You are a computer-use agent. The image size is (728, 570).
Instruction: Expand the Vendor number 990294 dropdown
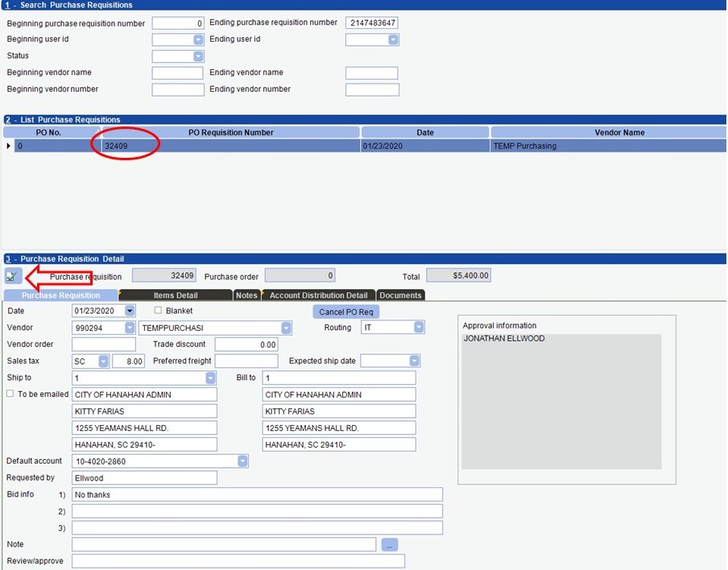130,328
